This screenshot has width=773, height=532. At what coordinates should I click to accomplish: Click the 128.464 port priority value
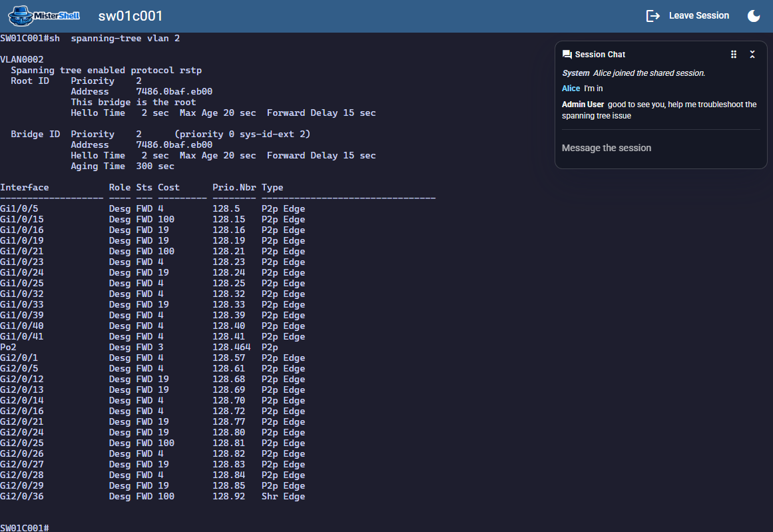pos(231,347)
